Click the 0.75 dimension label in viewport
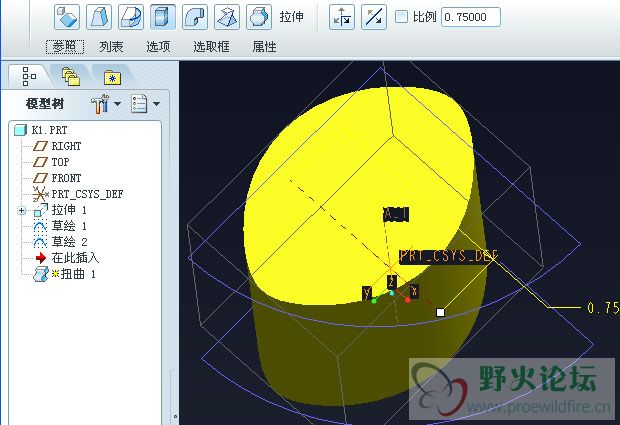Image resolution: width=620 pixels, height=425 pixels. [603, 308]
